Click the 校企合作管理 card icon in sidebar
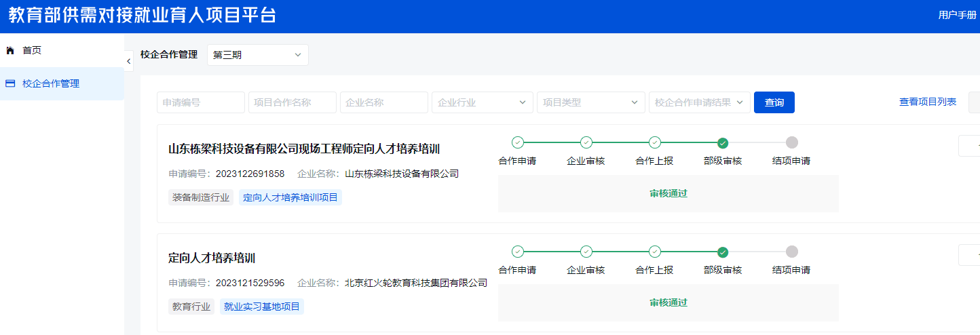Viewport: 980px width, 335px height. click(10, 83)
